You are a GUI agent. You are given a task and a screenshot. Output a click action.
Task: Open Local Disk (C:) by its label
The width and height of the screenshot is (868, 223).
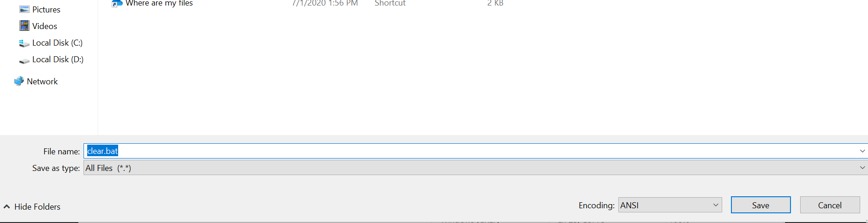pos(57,43)
